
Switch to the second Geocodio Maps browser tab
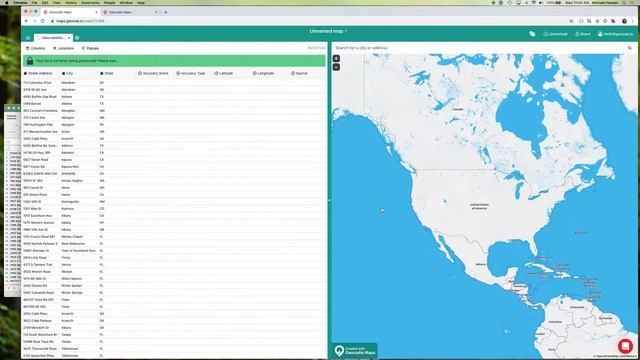(130, 12)
